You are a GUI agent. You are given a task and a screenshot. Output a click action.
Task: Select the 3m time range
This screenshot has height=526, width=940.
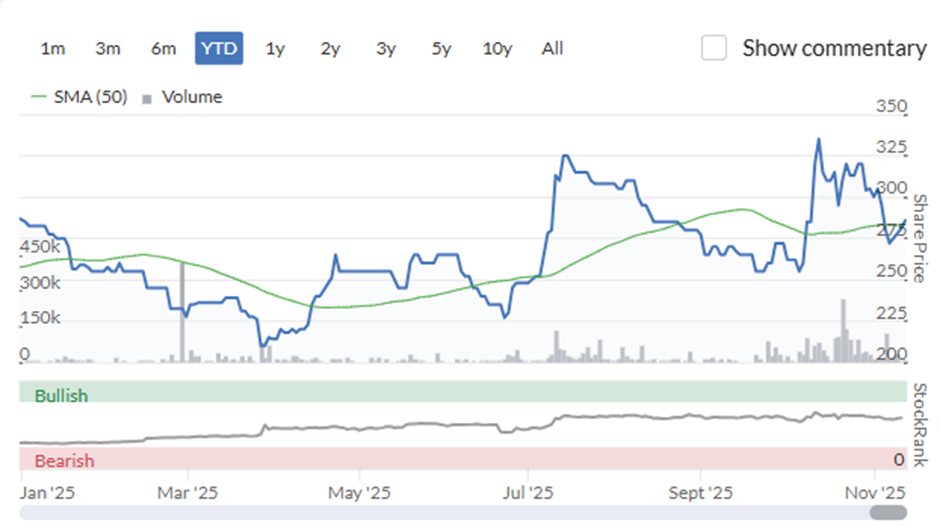108,49
